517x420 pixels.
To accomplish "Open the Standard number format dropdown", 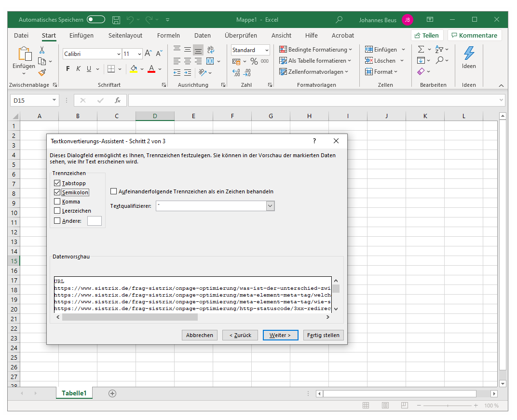I will [x=266, y=50].
